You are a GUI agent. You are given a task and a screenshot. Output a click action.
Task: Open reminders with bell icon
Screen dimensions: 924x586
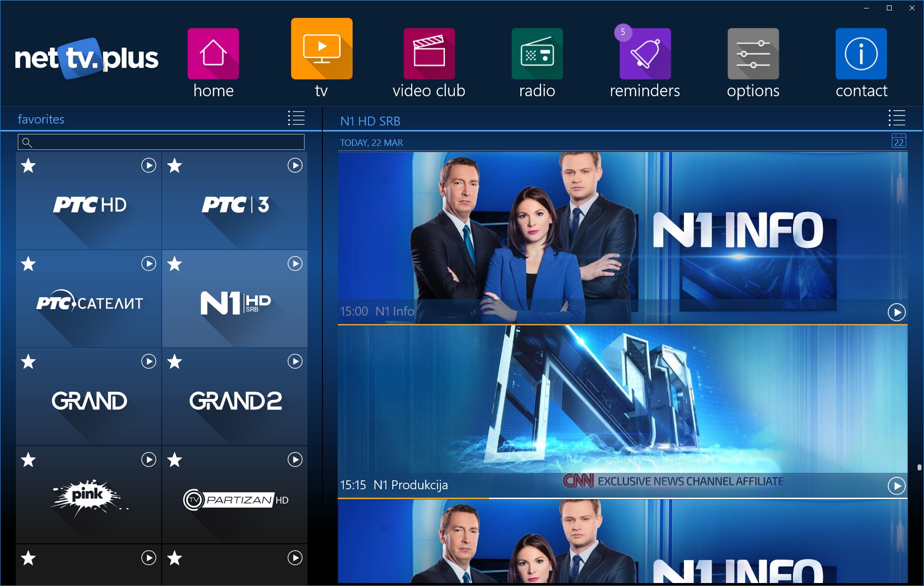pyautogui.click(x=645, y=54)
